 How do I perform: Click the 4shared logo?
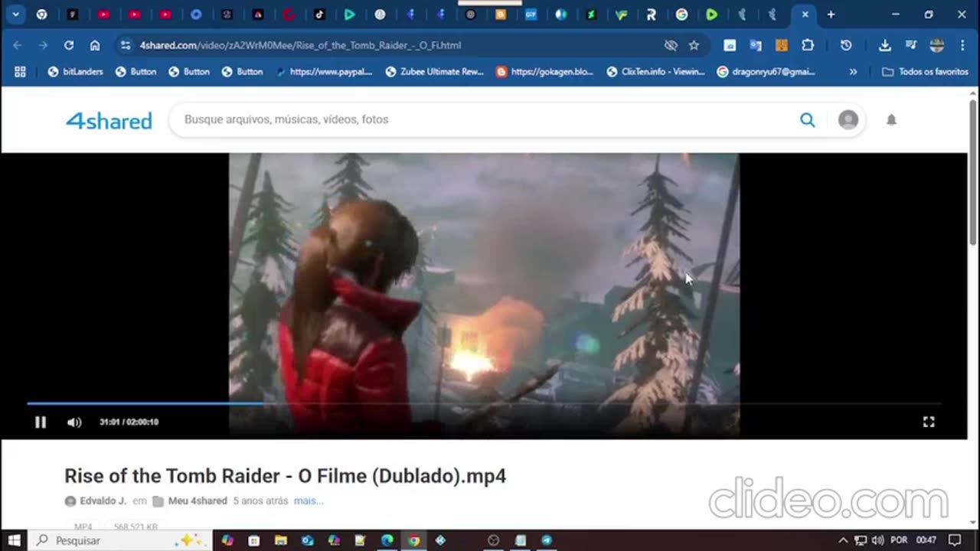pyautogui.click(x=109, y=120)
